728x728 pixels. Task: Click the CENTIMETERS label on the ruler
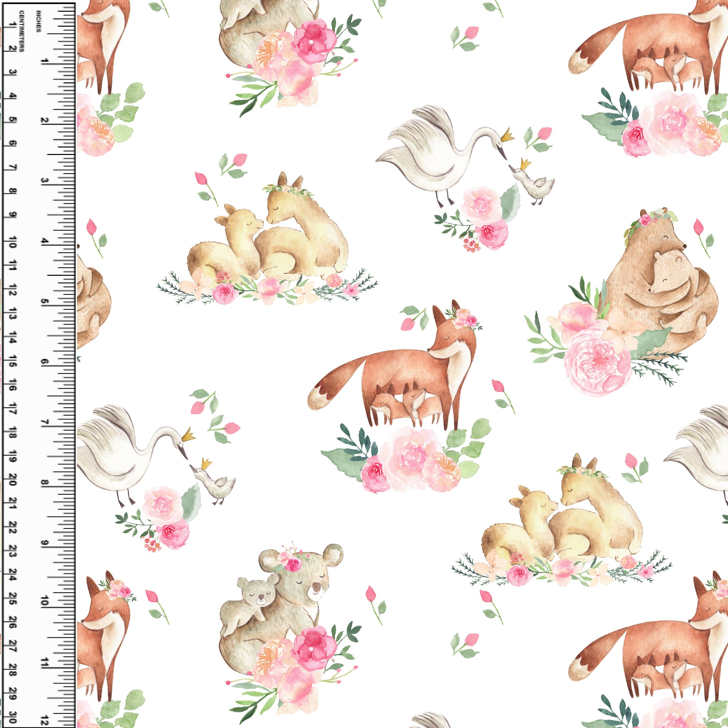pos(21,31)
